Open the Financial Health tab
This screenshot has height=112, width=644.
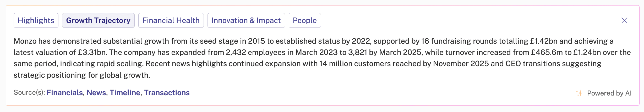(x=171, y=20)
